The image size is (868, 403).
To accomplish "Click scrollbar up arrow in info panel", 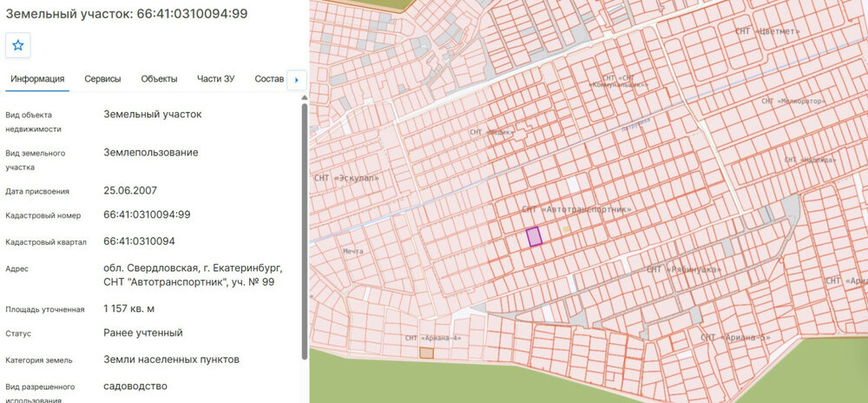I will [304, 98].
